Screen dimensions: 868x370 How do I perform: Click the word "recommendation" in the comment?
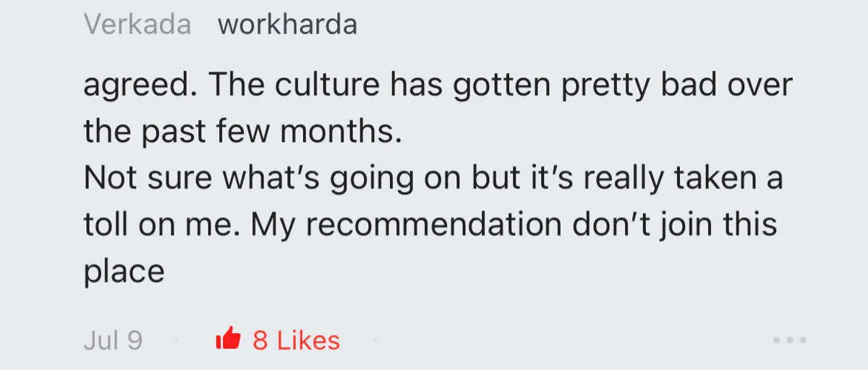pyautogui.click(x=432, y=224)
